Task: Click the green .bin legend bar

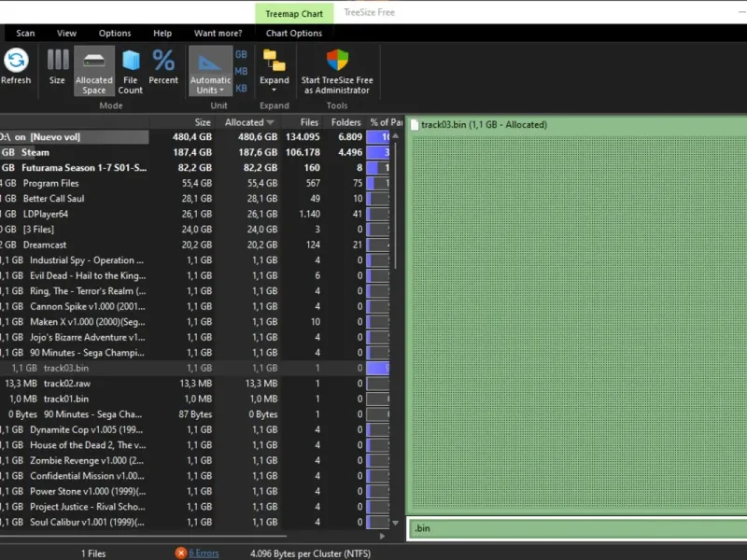Action: pos(575,530)
